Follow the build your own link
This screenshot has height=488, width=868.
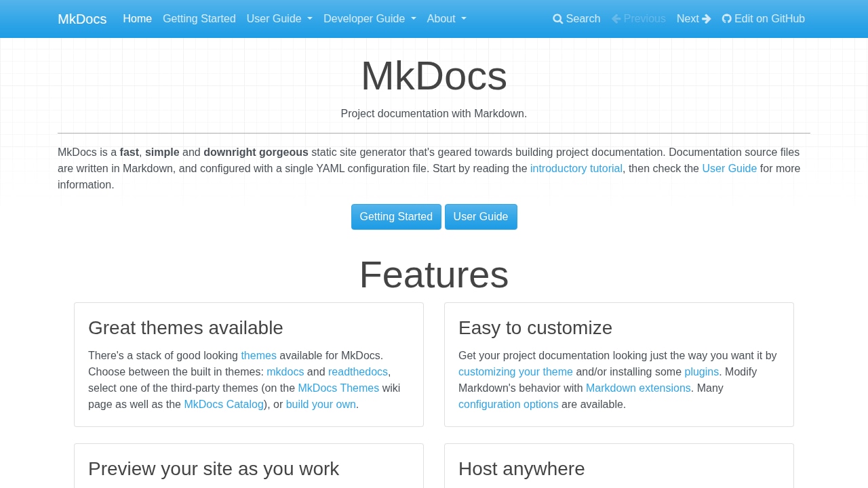tap(321, 405)
